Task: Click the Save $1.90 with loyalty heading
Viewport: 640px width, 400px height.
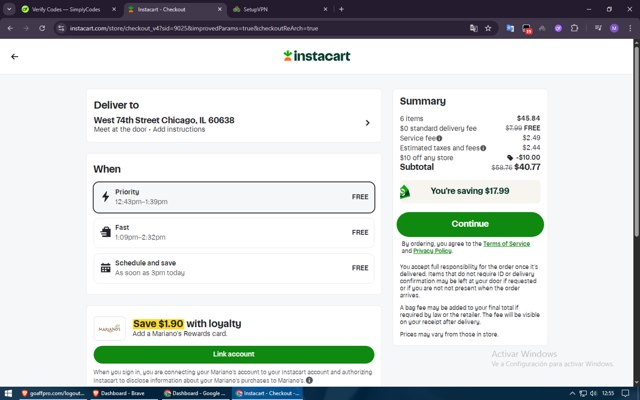Action: 187,324
